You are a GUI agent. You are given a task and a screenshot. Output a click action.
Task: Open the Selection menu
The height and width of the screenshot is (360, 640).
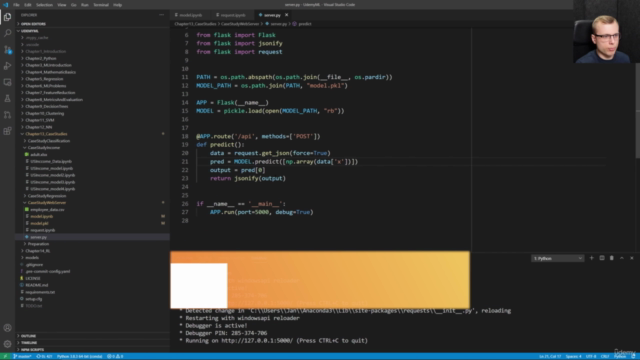(44, 5)
